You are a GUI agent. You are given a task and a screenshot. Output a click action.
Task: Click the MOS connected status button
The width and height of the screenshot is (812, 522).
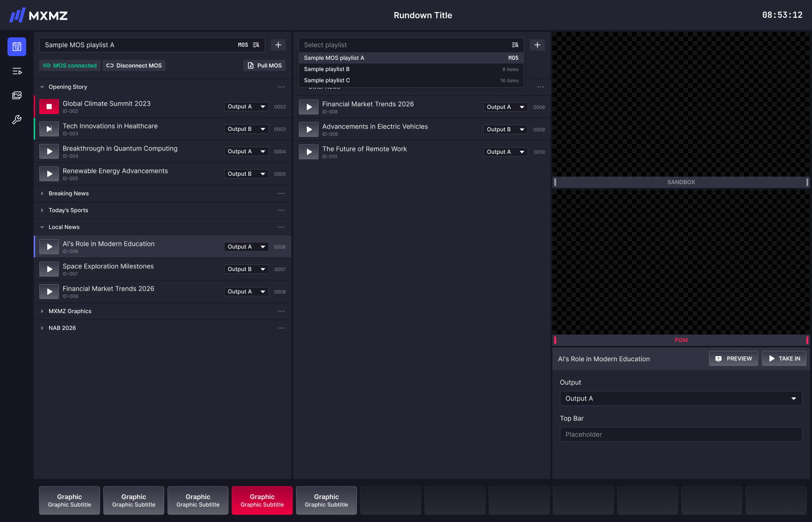[70, 65]
